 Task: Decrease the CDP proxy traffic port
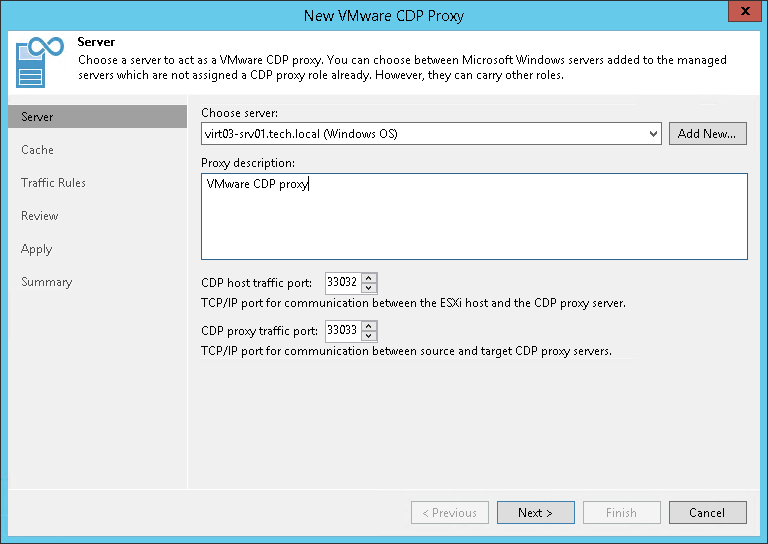coord(369,335)
